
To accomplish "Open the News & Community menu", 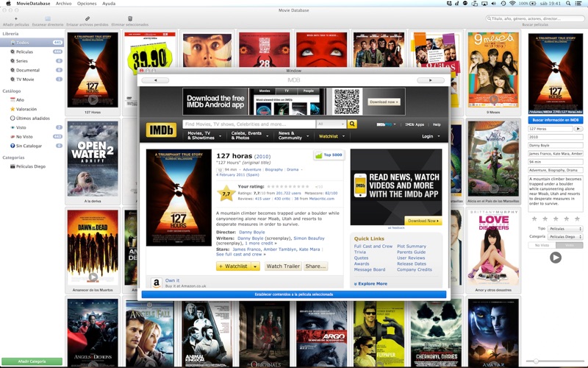I will coord(293,135).
